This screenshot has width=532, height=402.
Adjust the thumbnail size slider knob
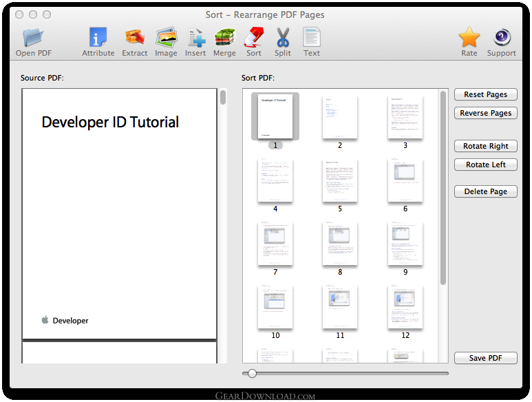(252, 374)
